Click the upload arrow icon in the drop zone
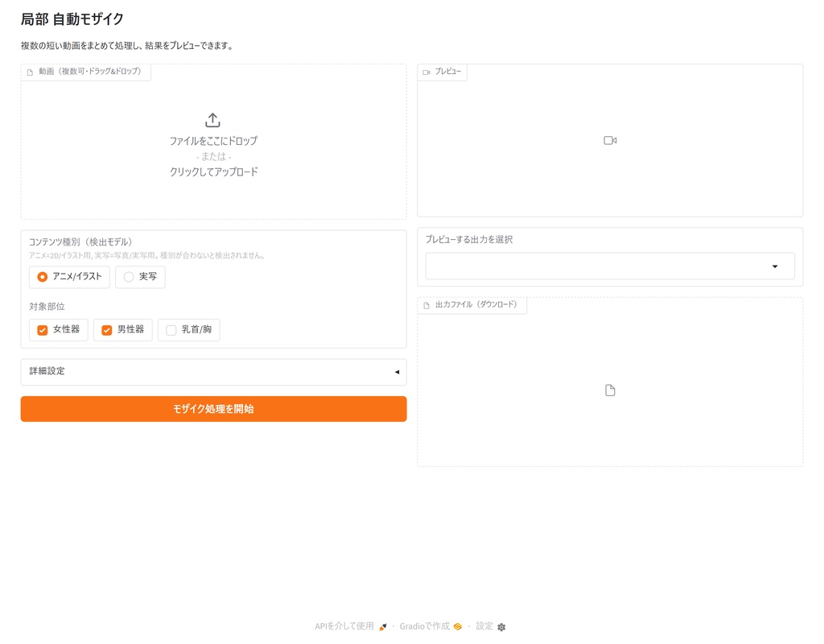824x644 pixels. pyautogui.click(x=212, y=120)
